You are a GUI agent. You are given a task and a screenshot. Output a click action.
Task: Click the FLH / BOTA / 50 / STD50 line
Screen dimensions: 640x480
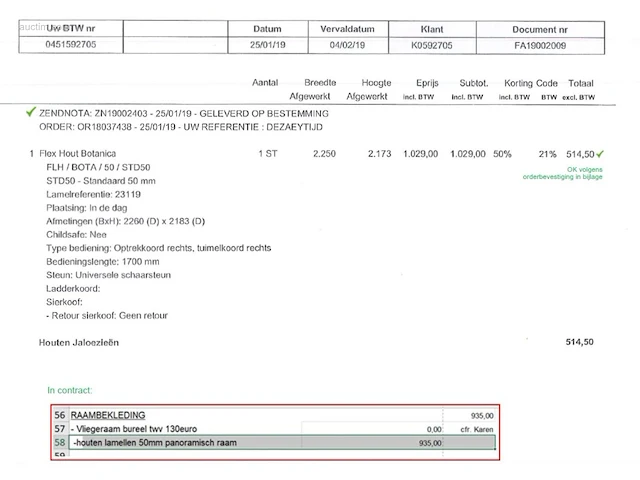[98, 167]
